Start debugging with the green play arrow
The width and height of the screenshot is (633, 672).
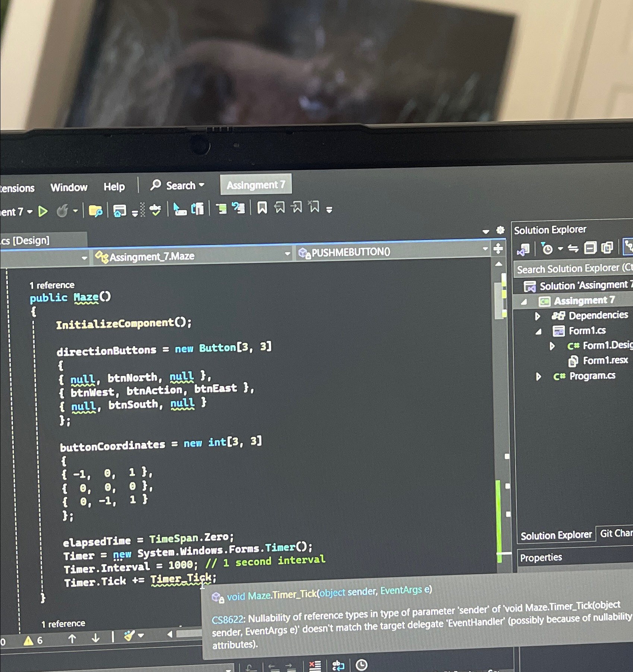[43, 211]
